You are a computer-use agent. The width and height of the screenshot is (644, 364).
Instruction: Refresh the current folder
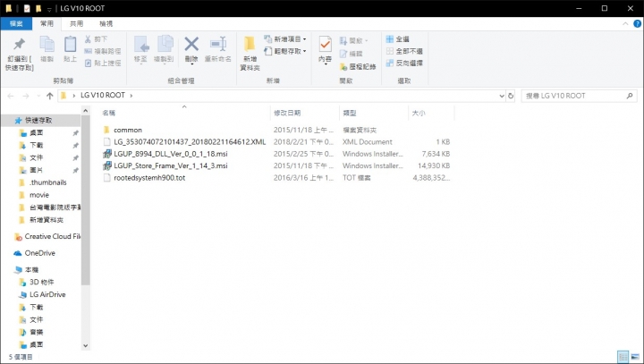(x=511, y=96)
